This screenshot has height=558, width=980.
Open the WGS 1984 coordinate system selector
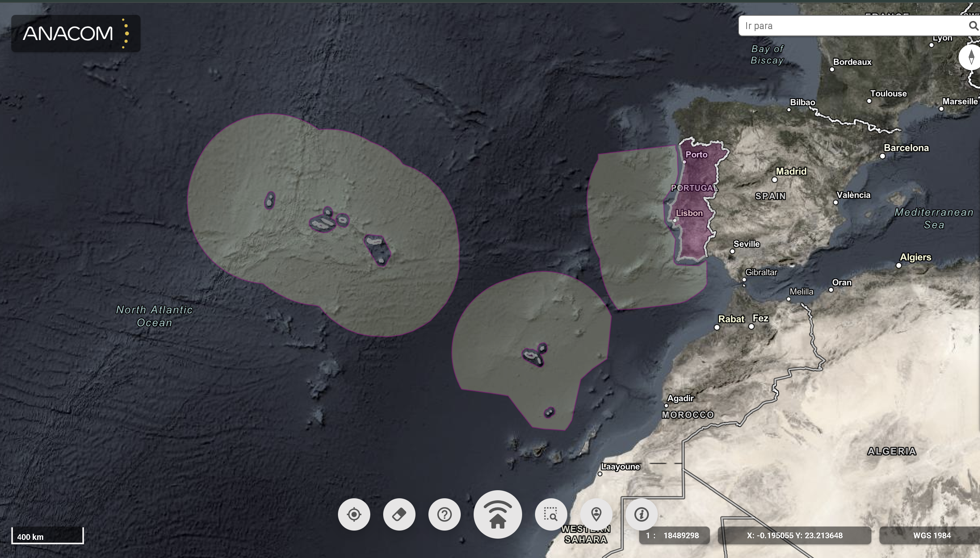(x=932, y=535)
